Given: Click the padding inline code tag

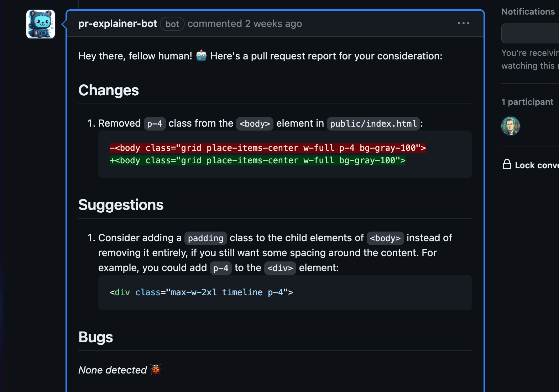Looking at the screenshot, I should 205,238.
